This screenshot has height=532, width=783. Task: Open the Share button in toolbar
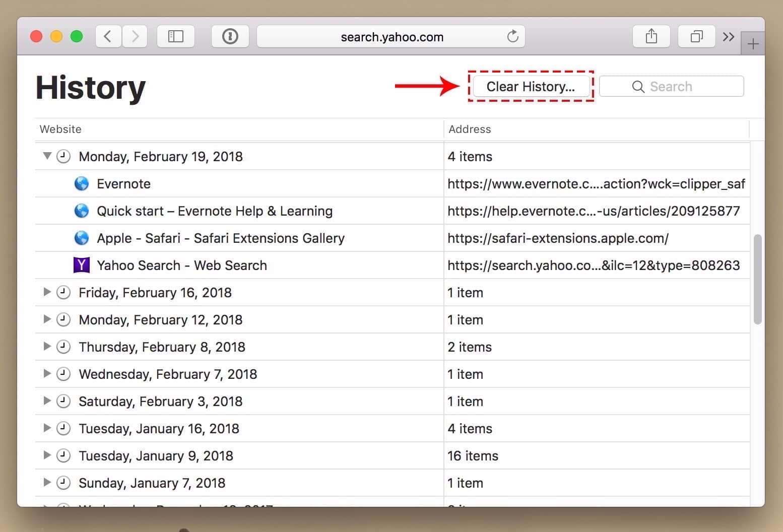[x=651, y=36]
